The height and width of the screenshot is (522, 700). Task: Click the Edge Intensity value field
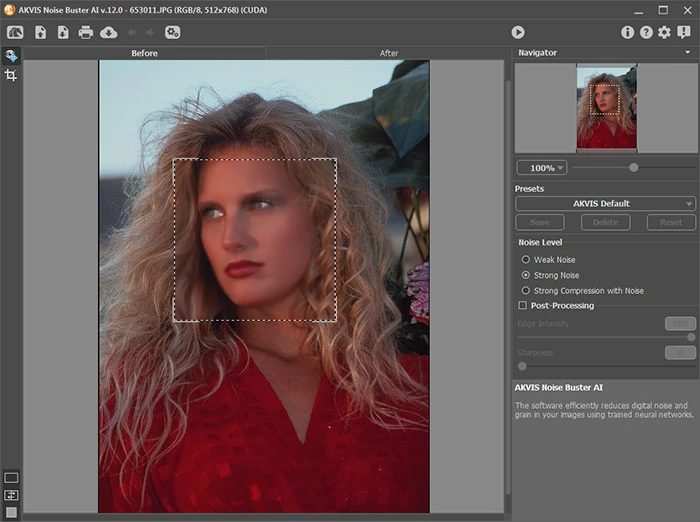680,323
